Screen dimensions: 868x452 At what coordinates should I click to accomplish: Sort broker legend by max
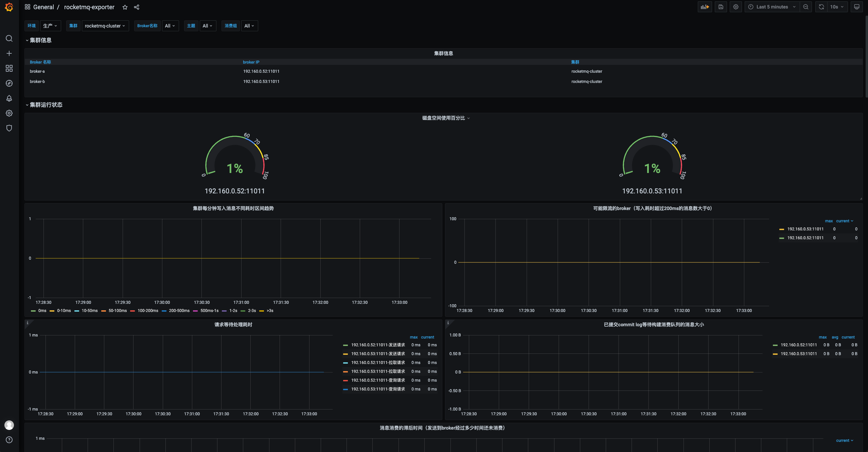click(829, 221)
